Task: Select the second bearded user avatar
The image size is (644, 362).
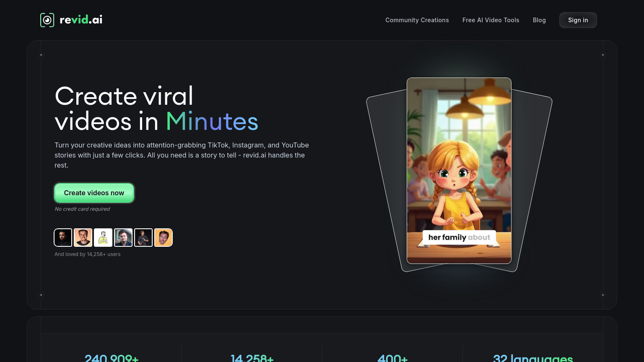Action: (x=83, y=238)
